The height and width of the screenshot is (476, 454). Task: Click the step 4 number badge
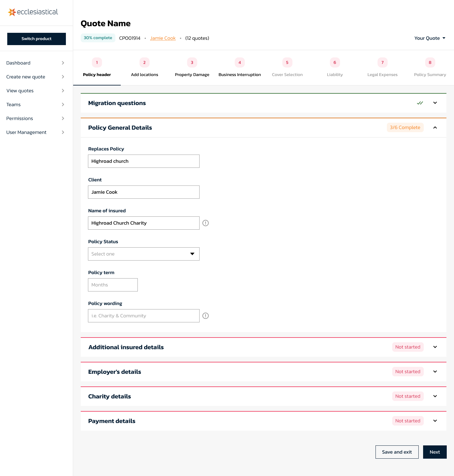tap(240, 62)
